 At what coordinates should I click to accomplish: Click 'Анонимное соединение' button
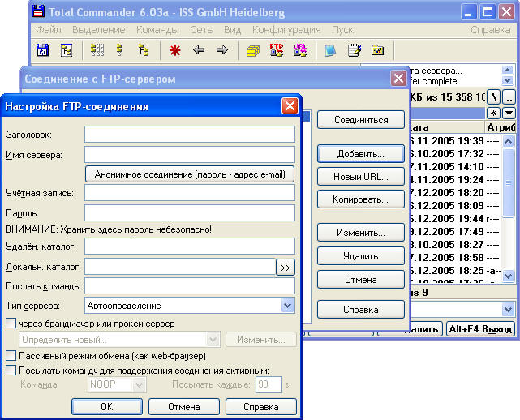[190, 174]
